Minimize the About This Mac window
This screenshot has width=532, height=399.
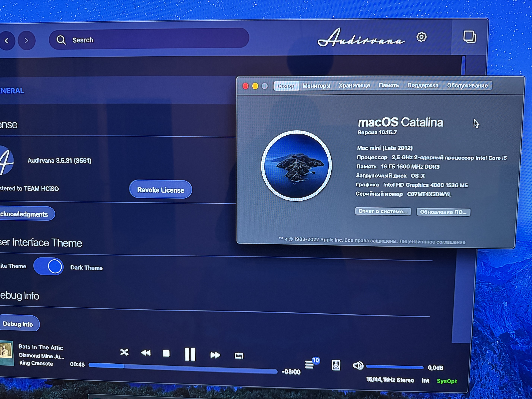[255, 86]
